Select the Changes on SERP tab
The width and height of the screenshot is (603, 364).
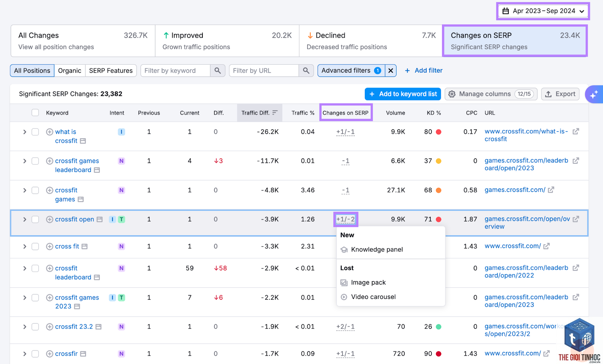[x=515, y=41]
